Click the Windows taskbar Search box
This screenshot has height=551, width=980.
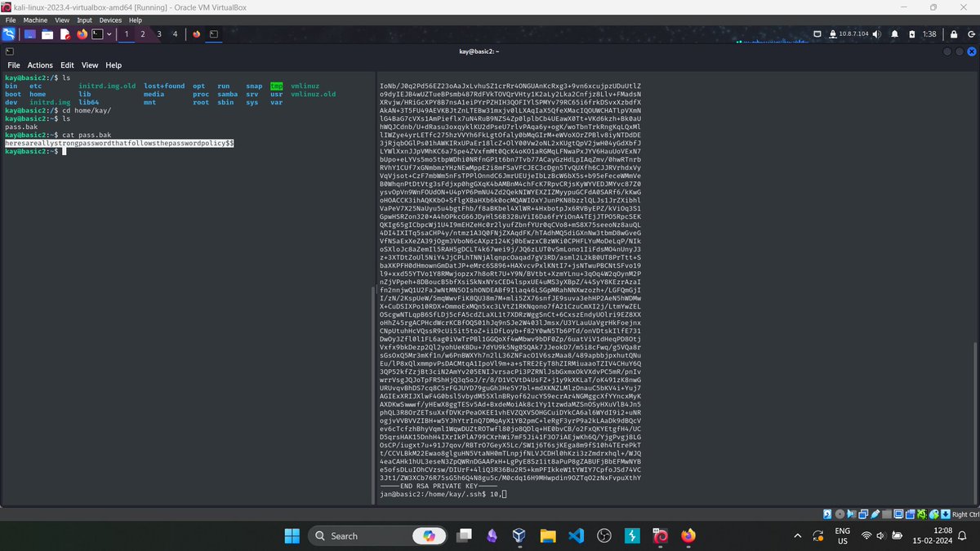378,535
